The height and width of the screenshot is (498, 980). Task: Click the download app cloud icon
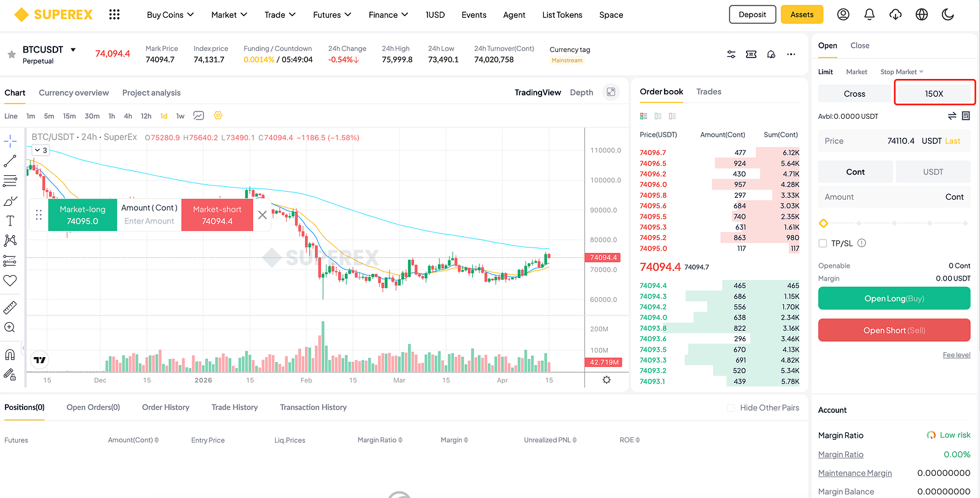tap(895, 14)
